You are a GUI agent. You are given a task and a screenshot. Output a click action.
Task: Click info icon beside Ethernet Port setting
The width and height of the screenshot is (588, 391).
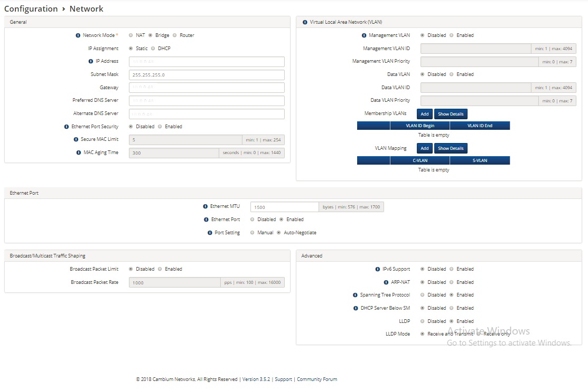click(x=206, y=220)
